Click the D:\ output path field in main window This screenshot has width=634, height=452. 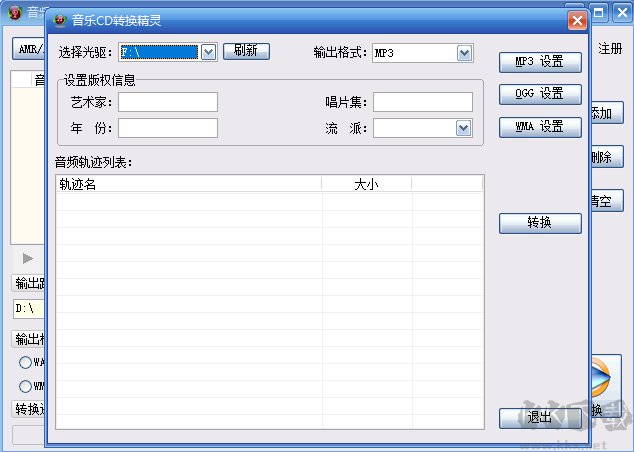click(x=29, y=309)
